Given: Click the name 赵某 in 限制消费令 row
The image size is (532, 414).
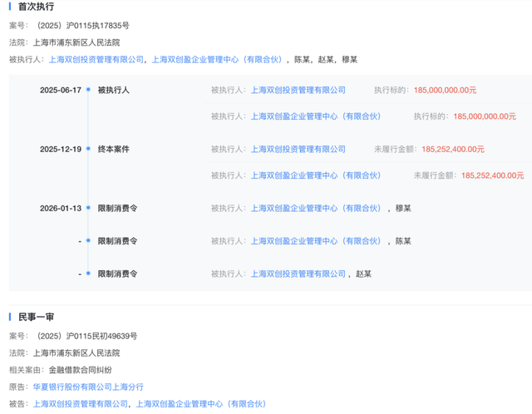Looking at the screenshot, I should [x=364, y=274].
